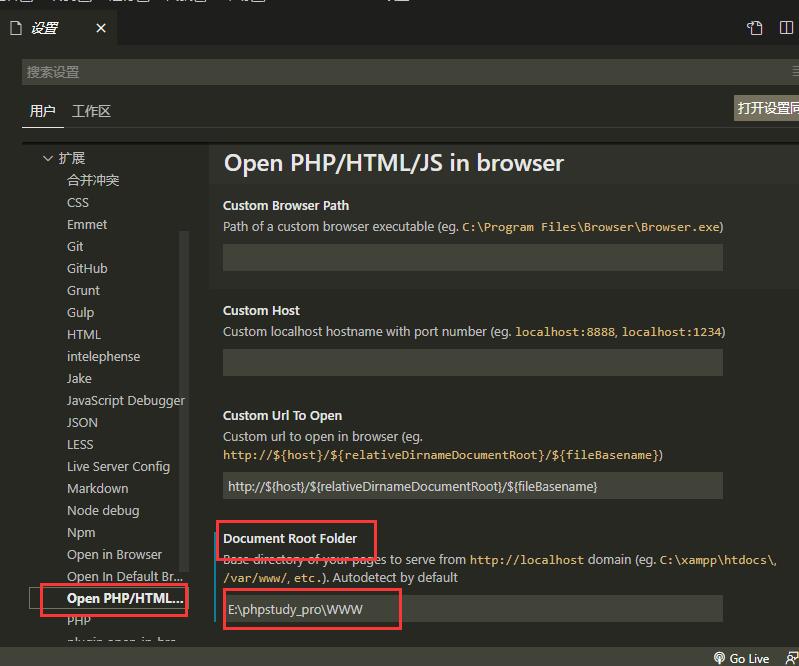Click the Document Root Folder heading
799x666 pixels.
290,538
